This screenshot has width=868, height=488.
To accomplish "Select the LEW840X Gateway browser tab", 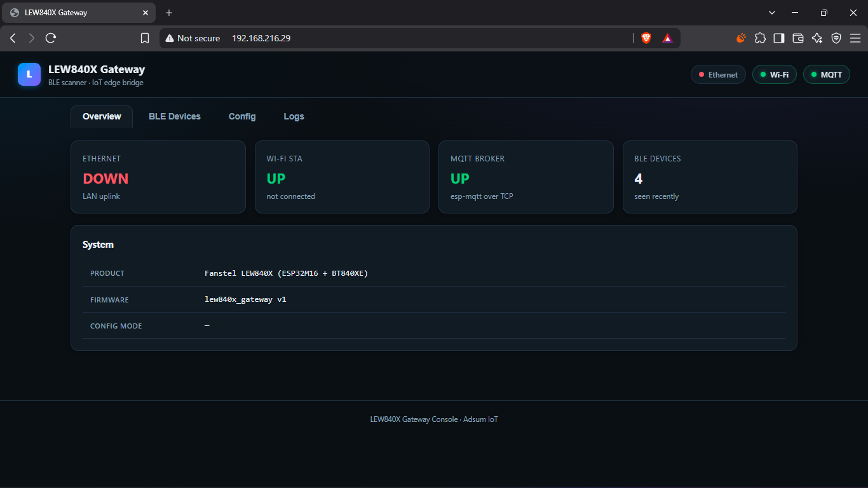I will click(x=78, y=13).
